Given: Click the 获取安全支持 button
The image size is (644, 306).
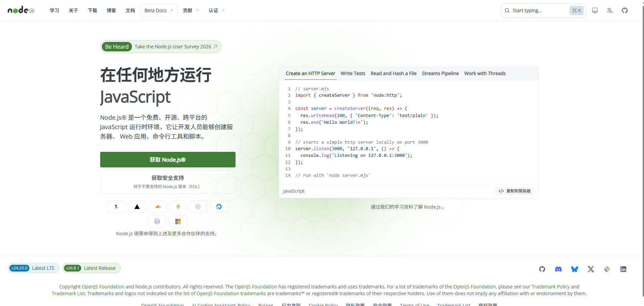Looking at the screenshot, I should click(168, 182).
